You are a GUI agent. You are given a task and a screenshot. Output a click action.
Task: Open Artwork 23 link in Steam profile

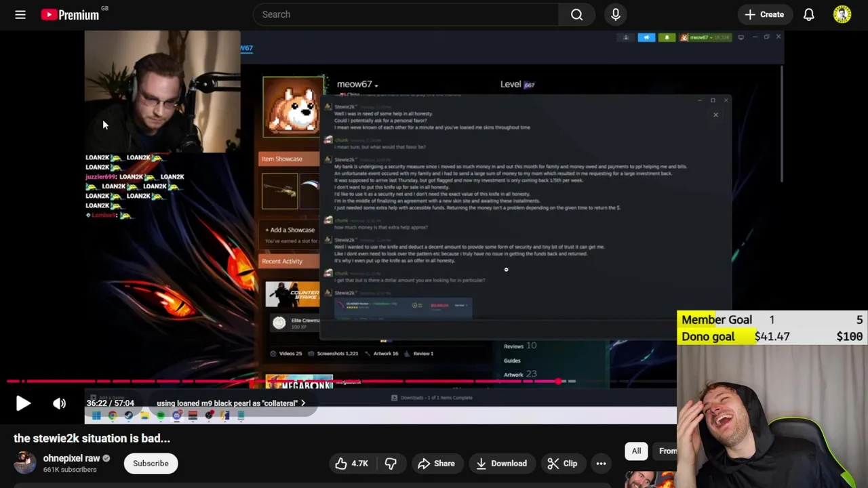pos(520,374)
